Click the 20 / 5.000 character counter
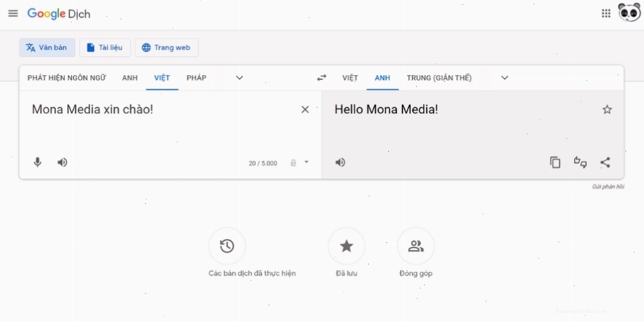644x322 pixels. point(263,163)
